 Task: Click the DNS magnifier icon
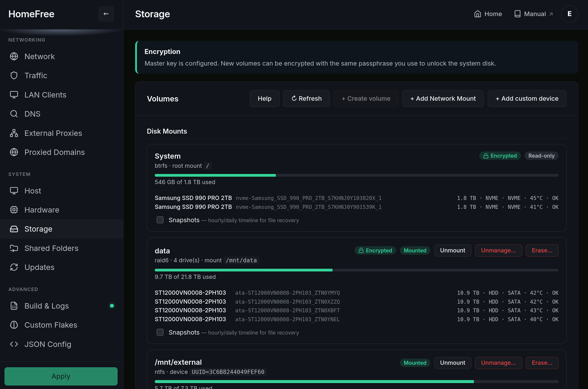(x=14, y=114)
